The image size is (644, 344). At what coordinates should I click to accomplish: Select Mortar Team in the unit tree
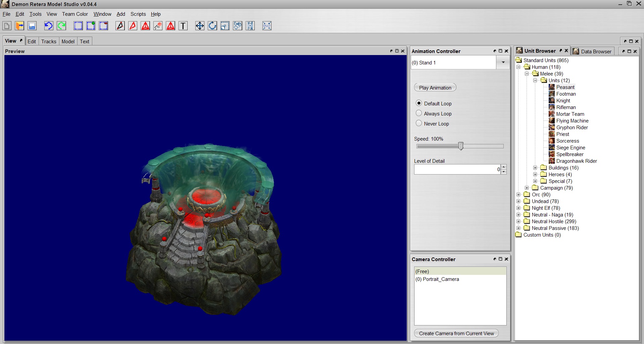[570, 114]
